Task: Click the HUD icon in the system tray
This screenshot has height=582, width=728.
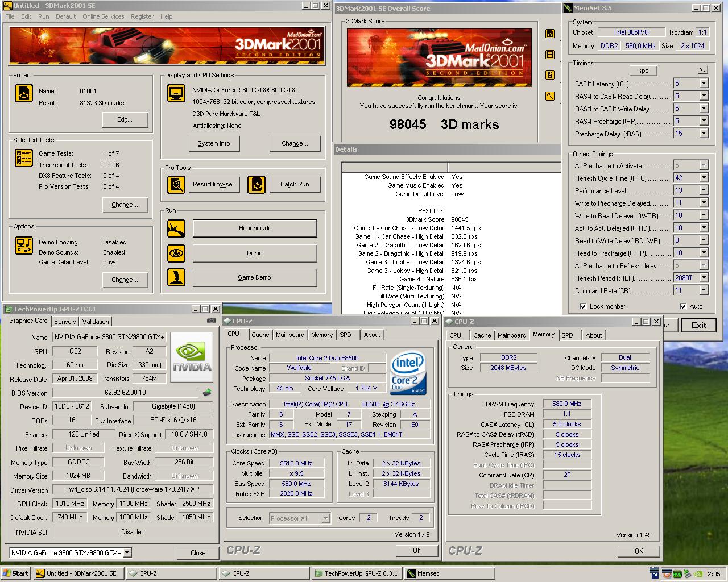Action: 677,573
